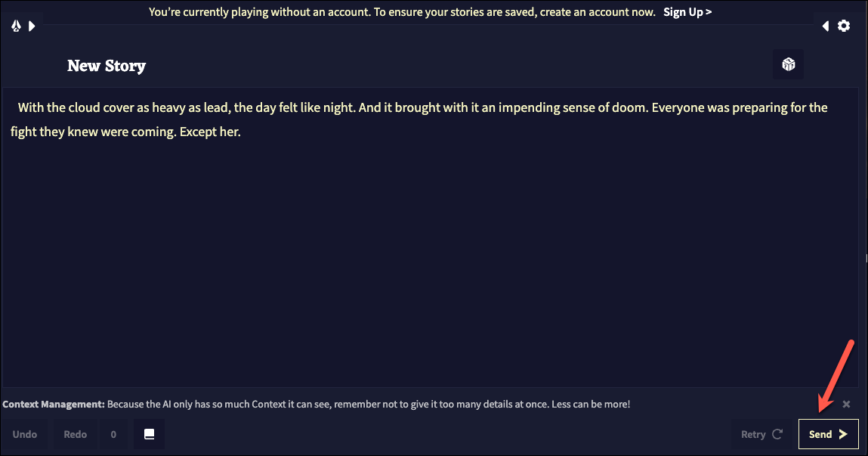Expand the right panel with the left arrow
Image resolution: width=868 pixels, height=456 pixels.
(826, 26)
